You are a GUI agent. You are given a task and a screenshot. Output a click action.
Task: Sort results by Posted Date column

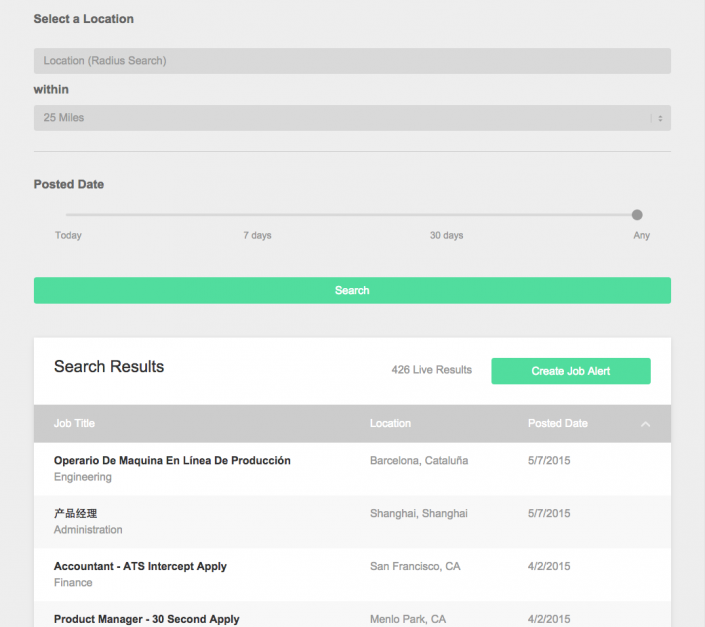click(x=557, y=424)
